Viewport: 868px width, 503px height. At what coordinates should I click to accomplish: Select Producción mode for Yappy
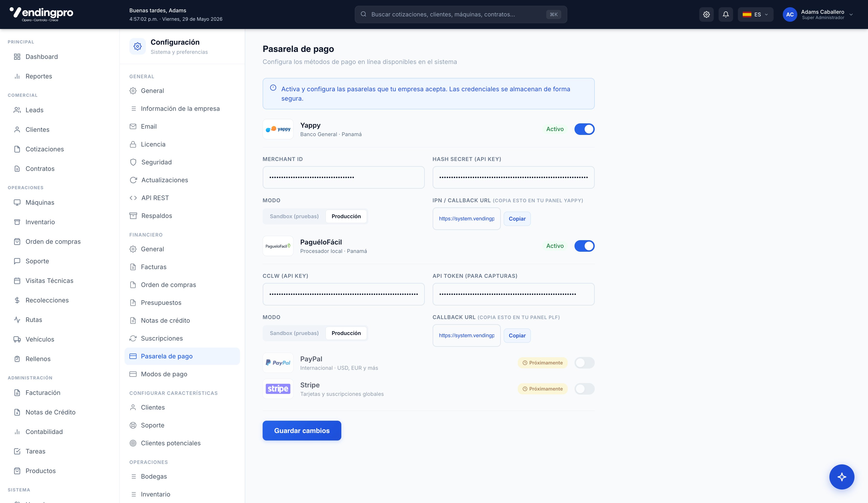(x=346, y=216)
